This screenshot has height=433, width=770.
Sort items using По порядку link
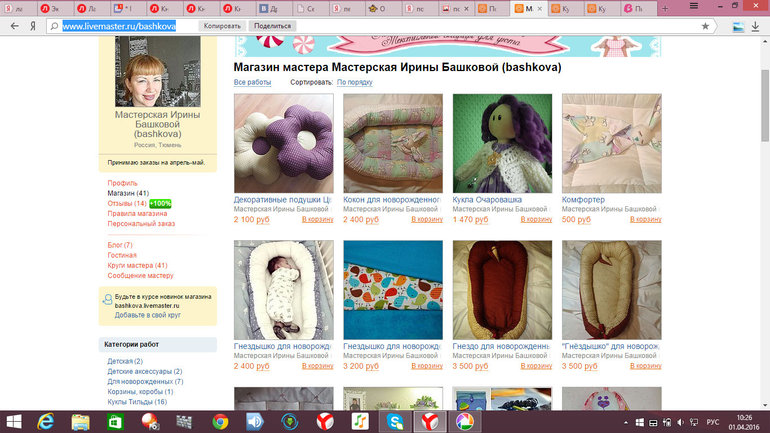click(x=354, y=82)
